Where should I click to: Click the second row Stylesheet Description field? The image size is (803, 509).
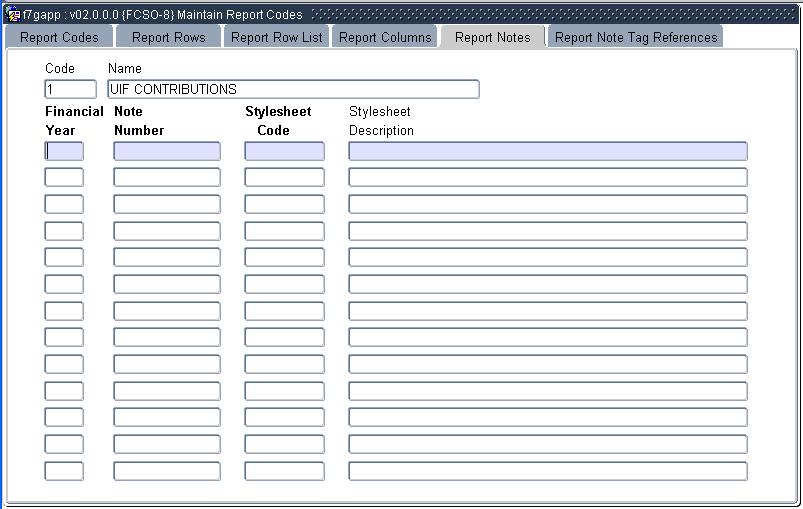tap(547, 178)
